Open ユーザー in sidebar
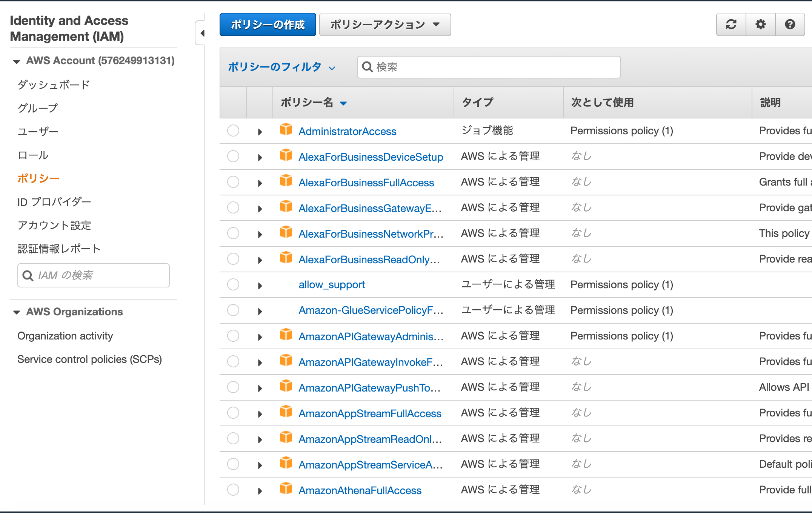The height and width of the screenshot is (513, 812). tap(38, 132)
